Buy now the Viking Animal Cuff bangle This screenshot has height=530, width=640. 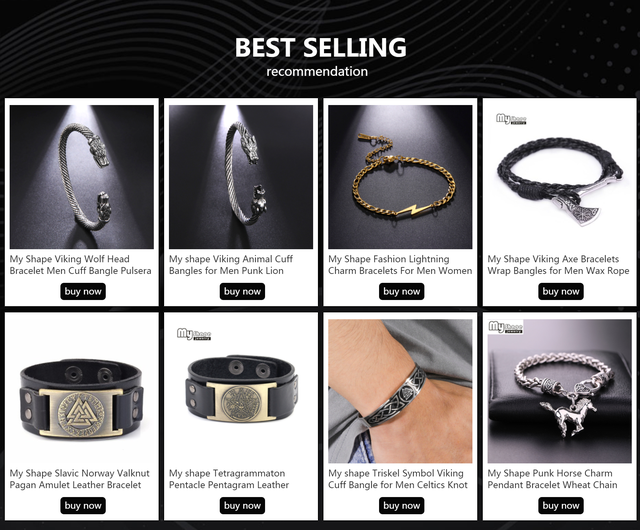click(242, 292)
